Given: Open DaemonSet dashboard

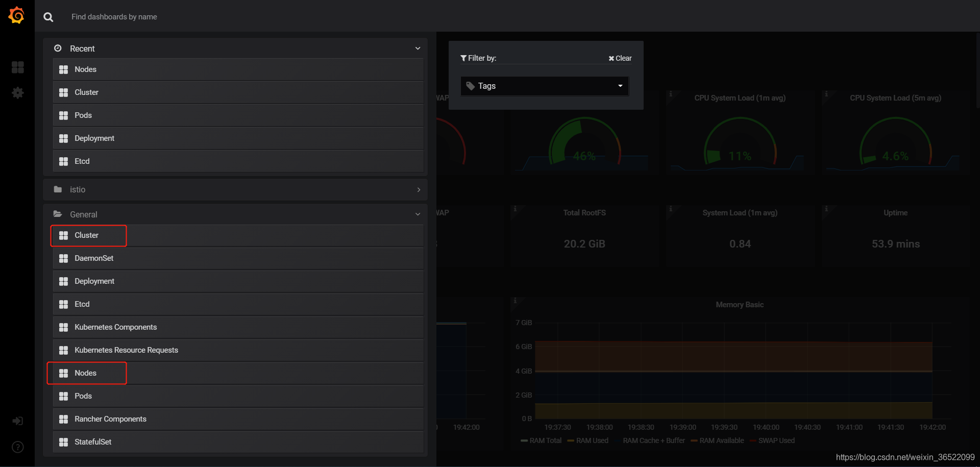Looking at the screenshot, I should [238, 258].
